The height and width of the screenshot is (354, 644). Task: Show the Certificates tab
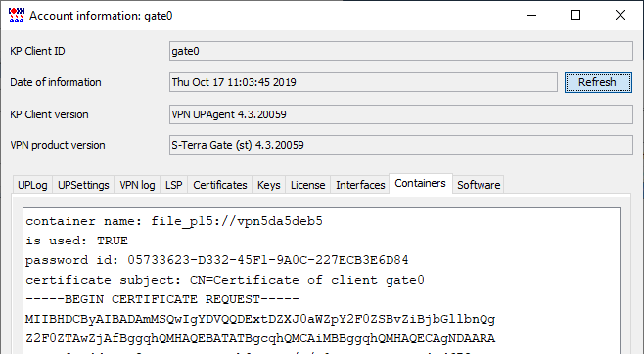pos(220,185)
